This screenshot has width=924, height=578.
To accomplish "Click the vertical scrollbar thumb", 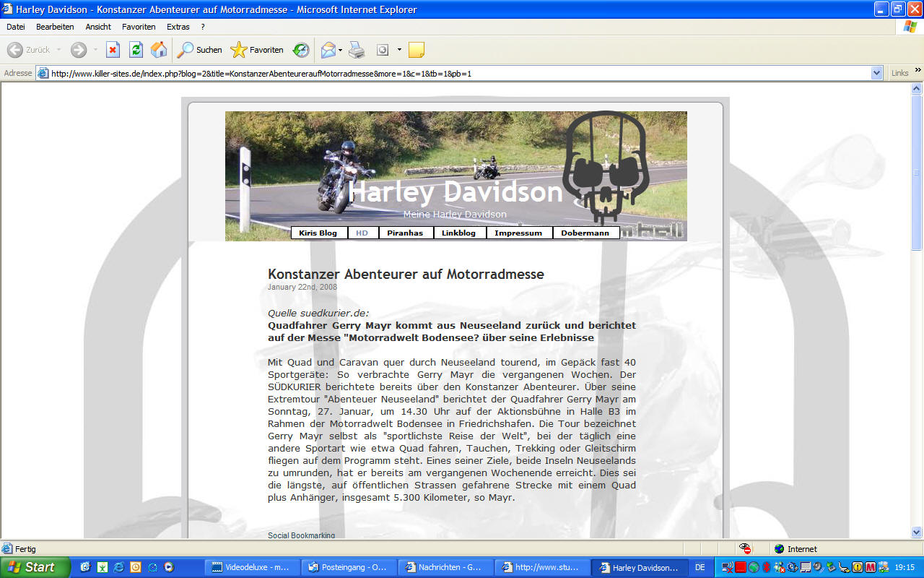I will click(917, 173).
